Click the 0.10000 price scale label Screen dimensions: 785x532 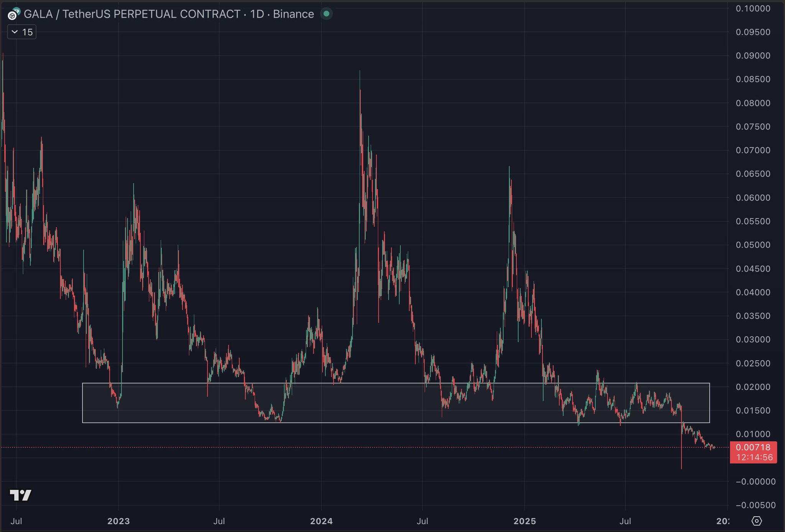tap(753, 8)
